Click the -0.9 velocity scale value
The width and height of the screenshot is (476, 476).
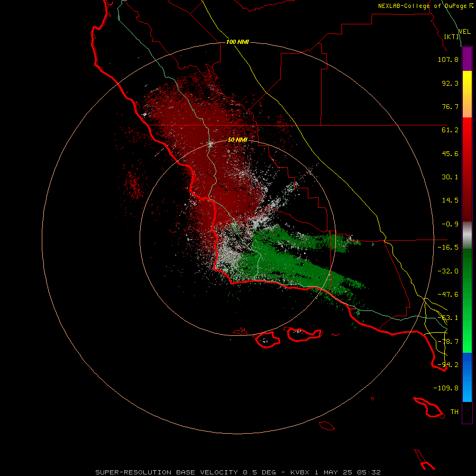[450, 224]
